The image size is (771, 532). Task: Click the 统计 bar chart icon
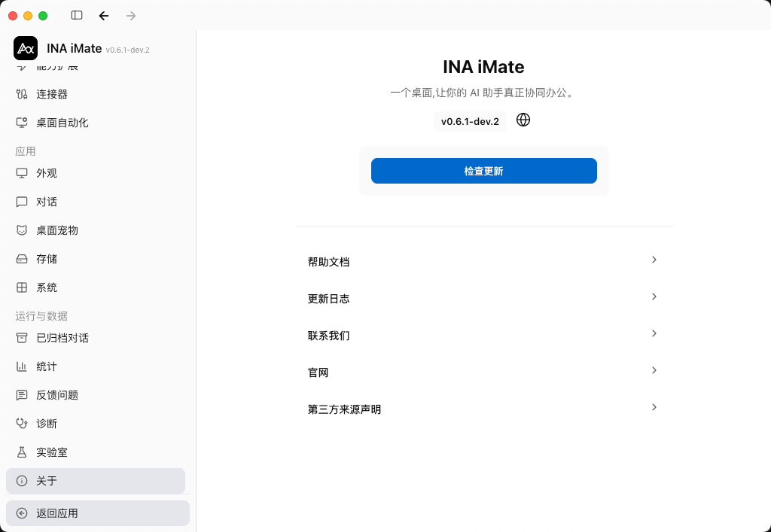22,366
